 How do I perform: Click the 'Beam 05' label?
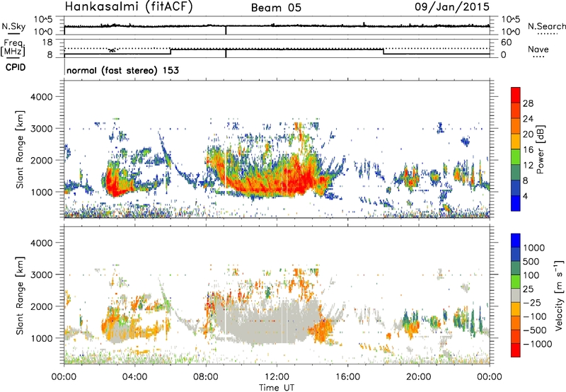pos(276,8)
